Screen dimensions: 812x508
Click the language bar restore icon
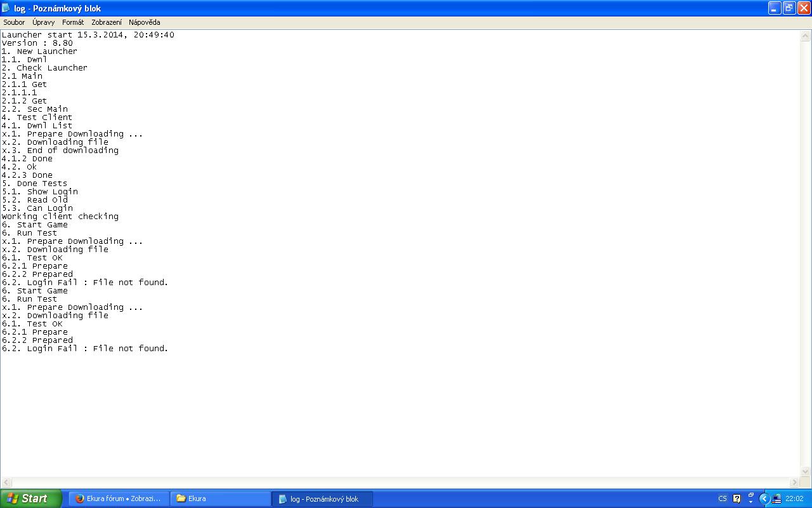[x=750, y=495]
